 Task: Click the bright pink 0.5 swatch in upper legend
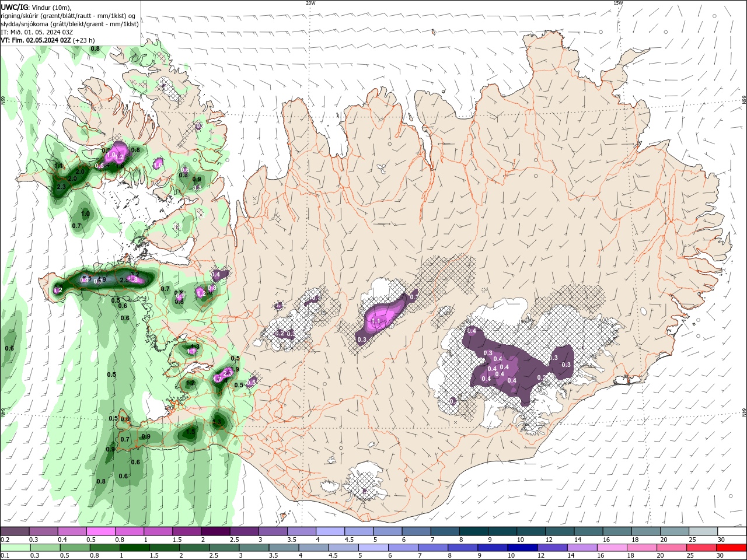pos(100,531)
